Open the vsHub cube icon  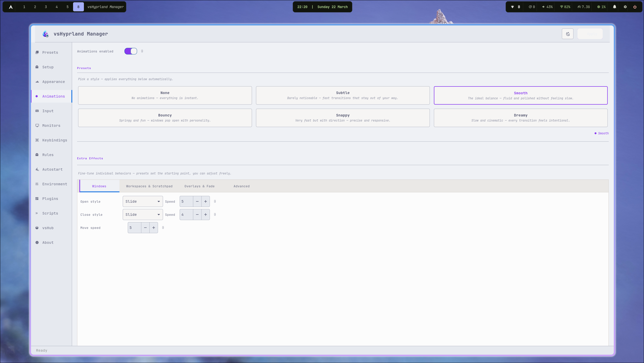[x=37, y=228]
